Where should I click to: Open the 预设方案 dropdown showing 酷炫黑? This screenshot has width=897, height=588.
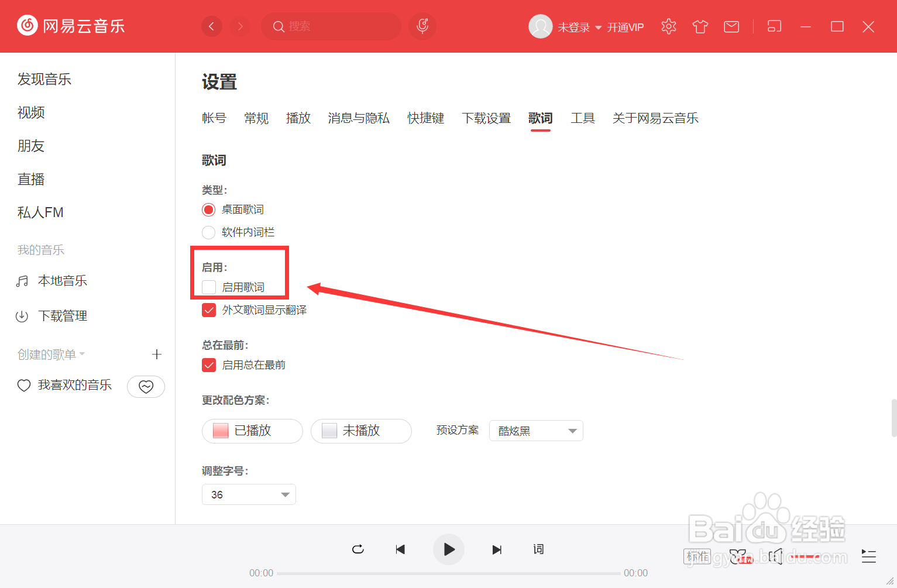point(535,431)
